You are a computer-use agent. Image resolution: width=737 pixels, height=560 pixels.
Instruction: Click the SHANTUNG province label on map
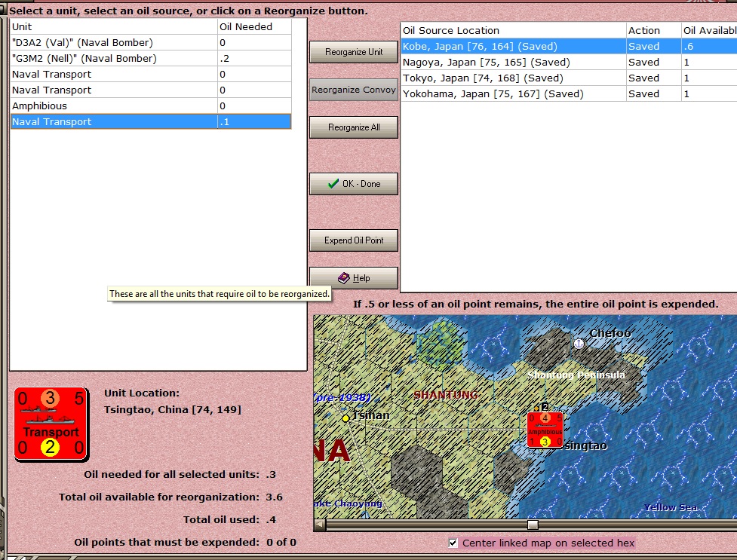point(446,395)
